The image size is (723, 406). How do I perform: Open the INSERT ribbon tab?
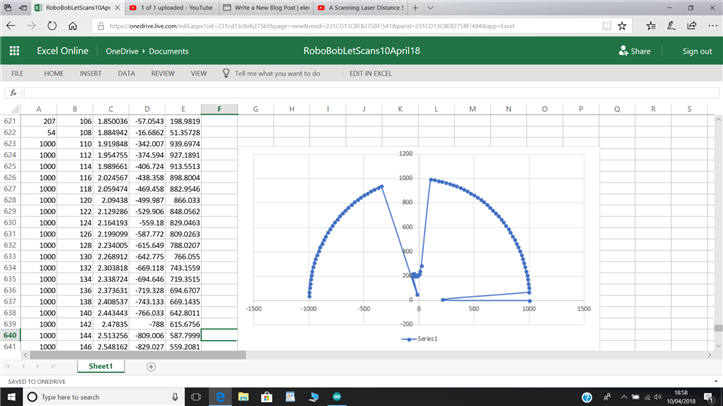coord(90,73)
